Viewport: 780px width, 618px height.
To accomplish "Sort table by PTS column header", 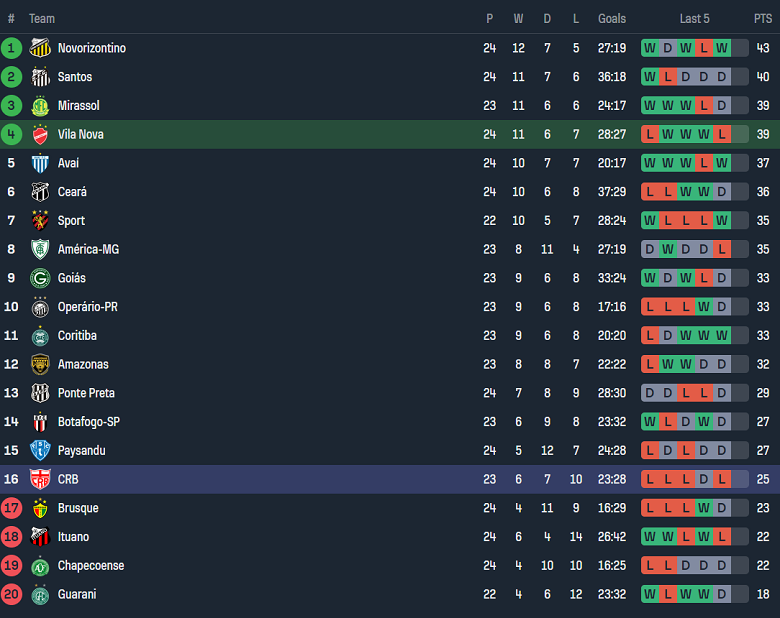I will pyautogui.click(x=763, y=19).
